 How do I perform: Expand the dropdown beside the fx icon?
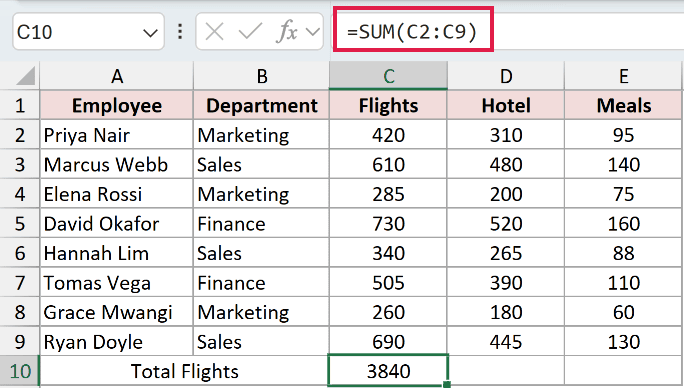pyautogui.click(x=312, y=32)
